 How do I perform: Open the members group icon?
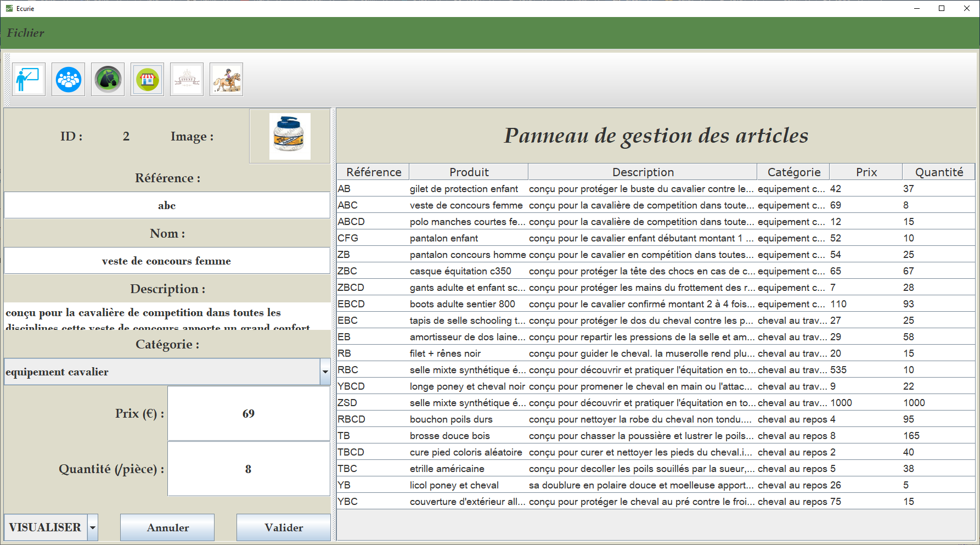click(x=68, y=80)
